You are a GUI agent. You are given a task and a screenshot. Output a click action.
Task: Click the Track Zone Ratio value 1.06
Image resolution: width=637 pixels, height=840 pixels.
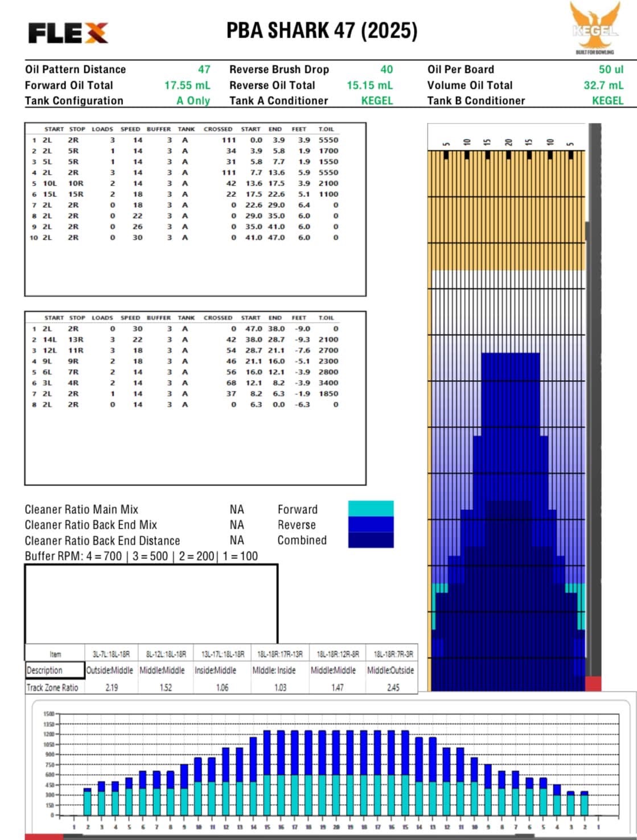(x=222, y=687)
